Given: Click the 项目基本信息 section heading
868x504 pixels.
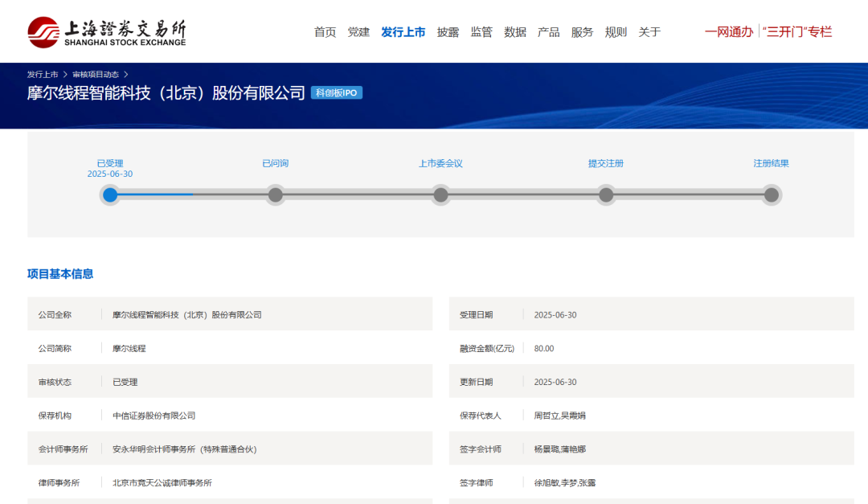Looking at the screenshot, I should pyautogui.click(x=60, y=274).
